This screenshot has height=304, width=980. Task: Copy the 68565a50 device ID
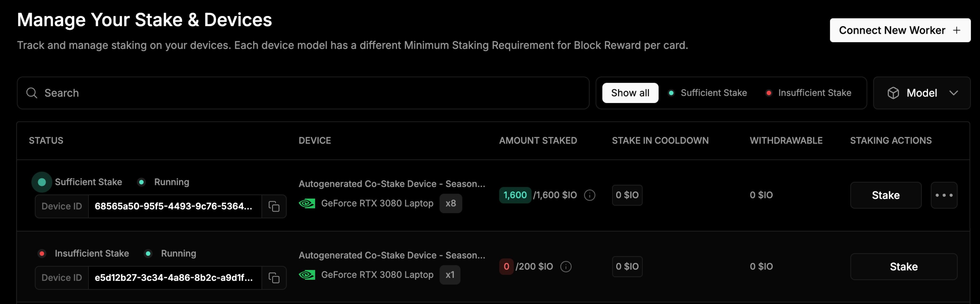coord(274,207)
